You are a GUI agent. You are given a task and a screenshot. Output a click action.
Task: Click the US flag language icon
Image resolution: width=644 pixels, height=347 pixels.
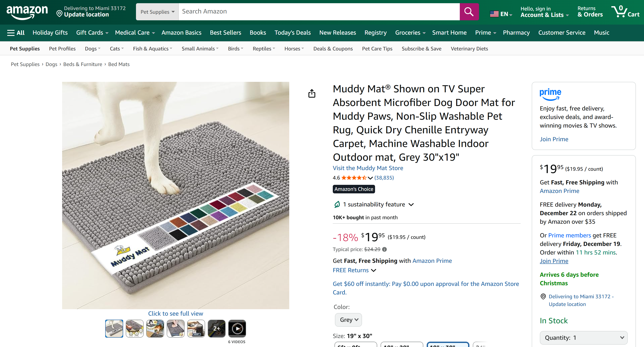pos(495,14)
